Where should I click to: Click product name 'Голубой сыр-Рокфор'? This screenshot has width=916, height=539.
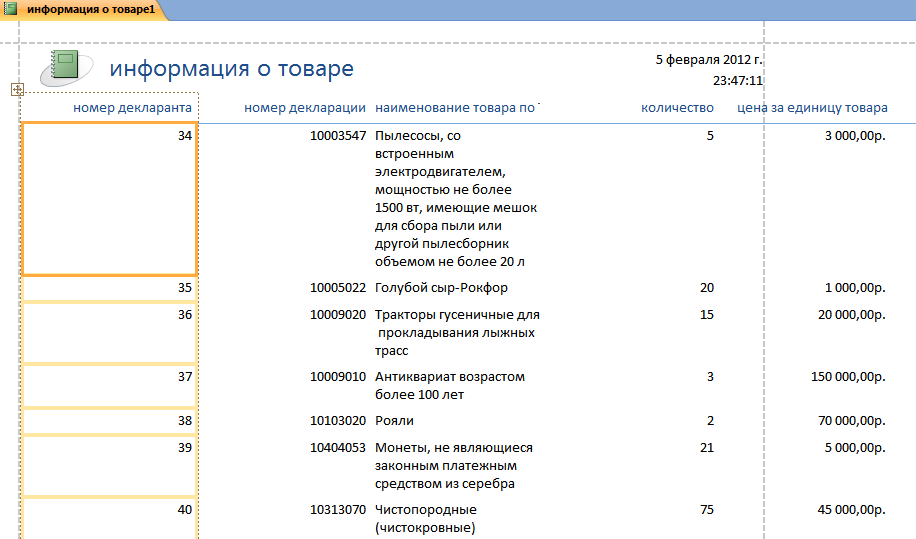[x=441, y=287]
